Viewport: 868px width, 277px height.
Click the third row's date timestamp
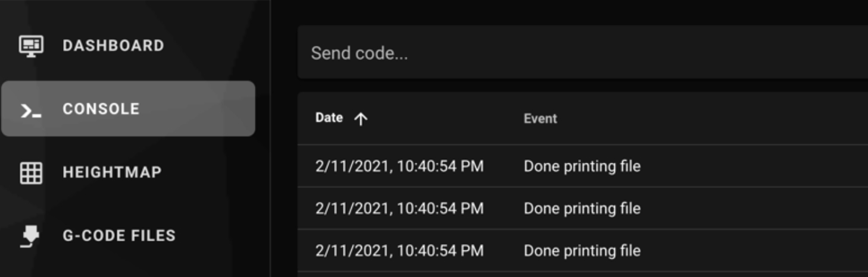click(x=399, y=250)
